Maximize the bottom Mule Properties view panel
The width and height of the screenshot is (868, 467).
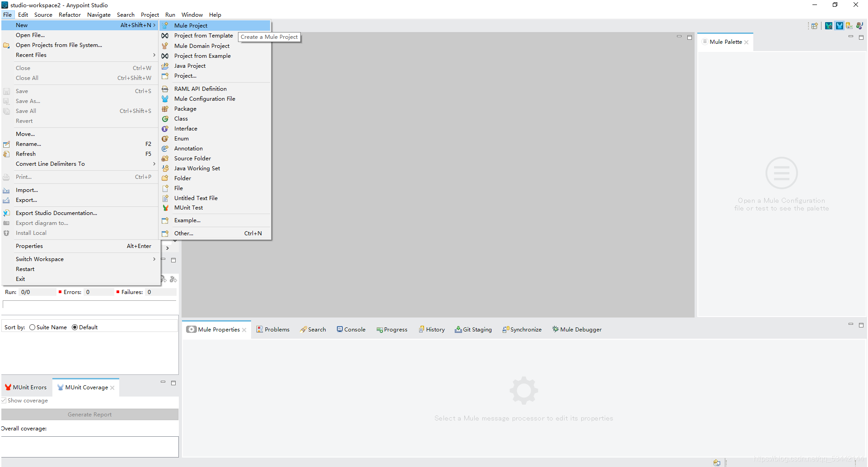[x=861, y=325]
